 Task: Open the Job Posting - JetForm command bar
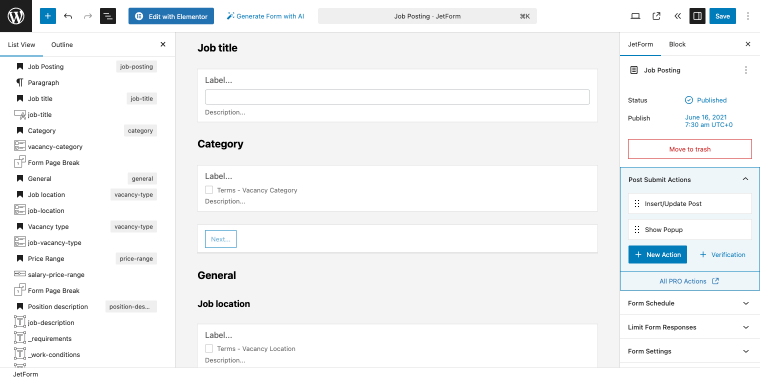(427, 16)
